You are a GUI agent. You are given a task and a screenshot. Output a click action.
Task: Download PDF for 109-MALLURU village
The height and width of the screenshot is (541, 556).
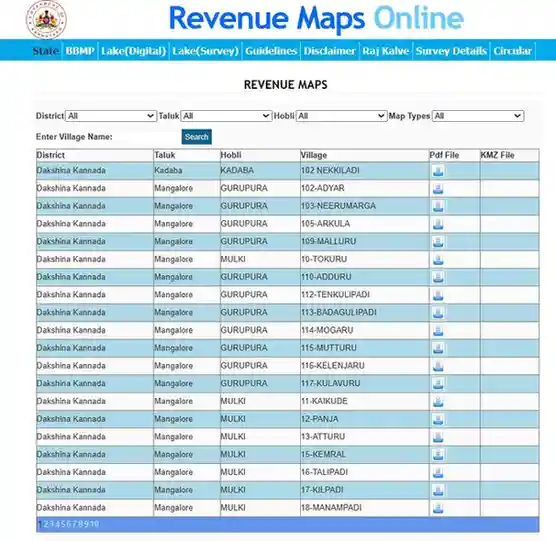pyautogui.click(x=438, y=242)
